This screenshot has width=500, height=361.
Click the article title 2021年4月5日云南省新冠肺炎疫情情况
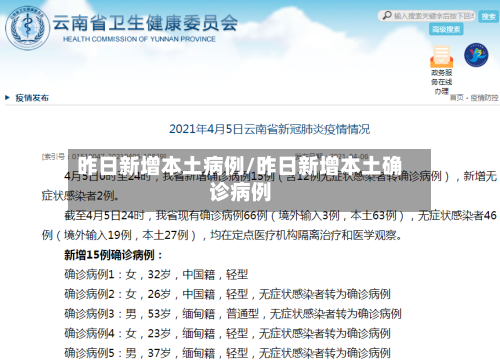tap(269, 129)
